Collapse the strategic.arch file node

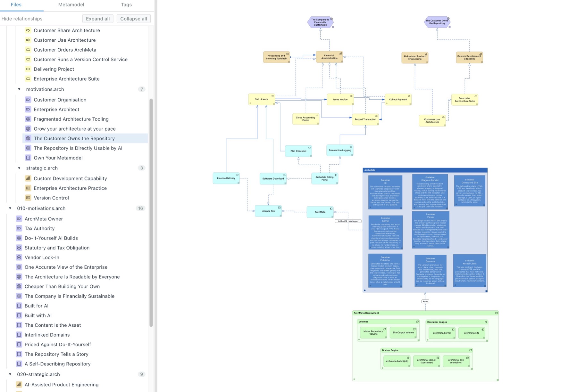click(x=19, y=168)
